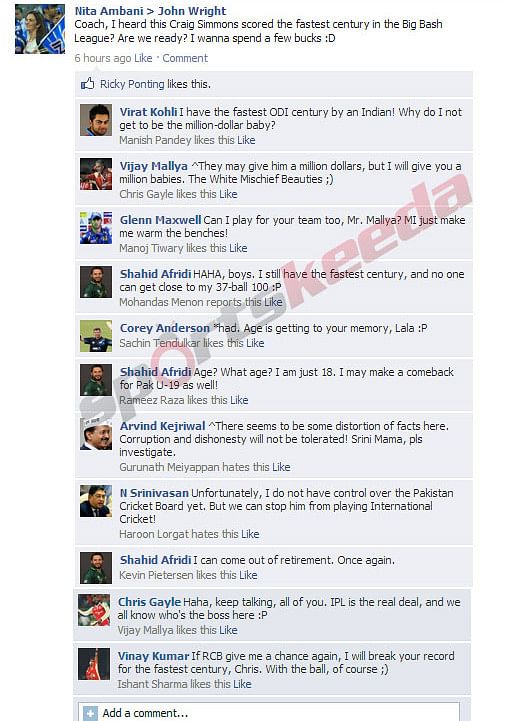Open Nita Ambani's profile picture
Viewport: 505px width, 721px height.
[x=40, y=29]
